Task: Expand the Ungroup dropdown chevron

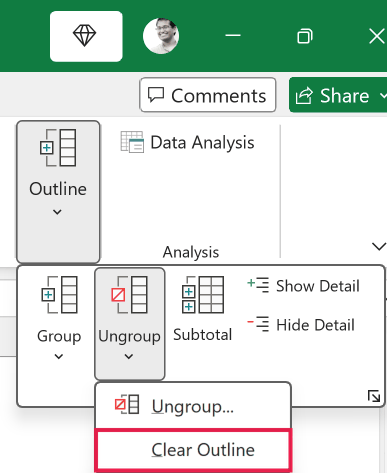Action: point(129,357)
